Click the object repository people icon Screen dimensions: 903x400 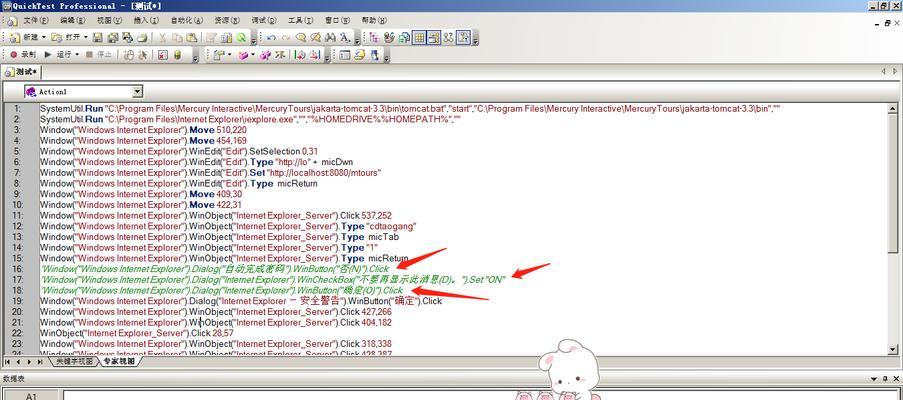pos(389,37)
